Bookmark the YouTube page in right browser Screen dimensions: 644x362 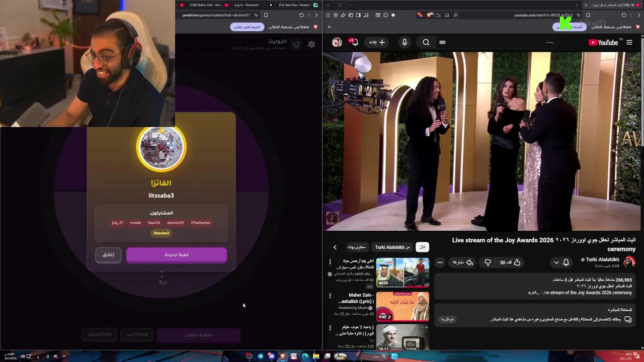[x=588, y=15]
